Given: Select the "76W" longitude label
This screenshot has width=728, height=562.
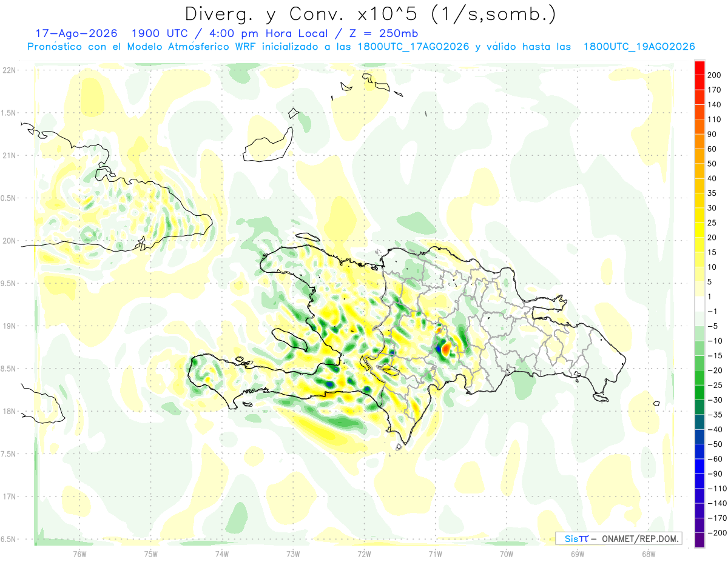Looking at the screenshot, I should [x=79, y=554].
